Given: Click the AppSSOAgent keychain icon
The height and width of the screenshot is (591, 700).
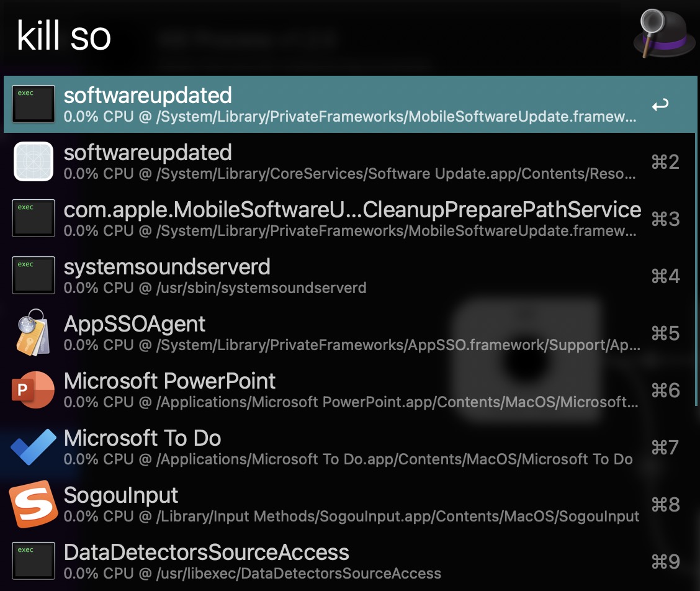Looking at the screenshot, I should (33, 332).
